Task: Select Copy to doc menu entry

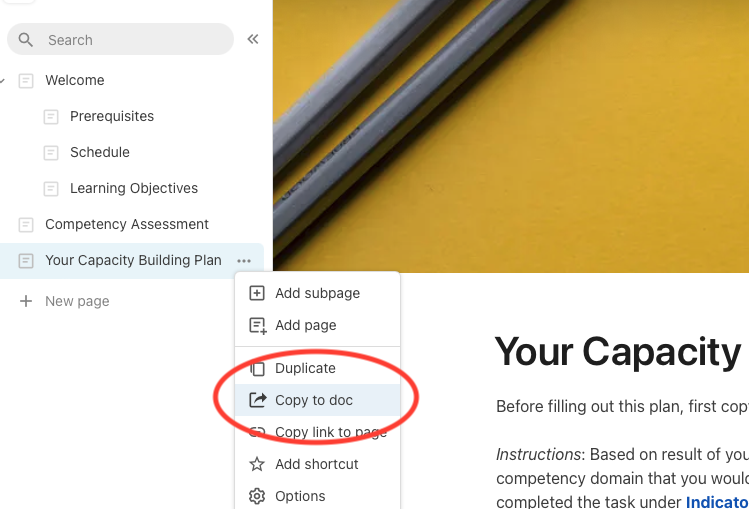Action: pyautogui.click(x=314, y=400)
